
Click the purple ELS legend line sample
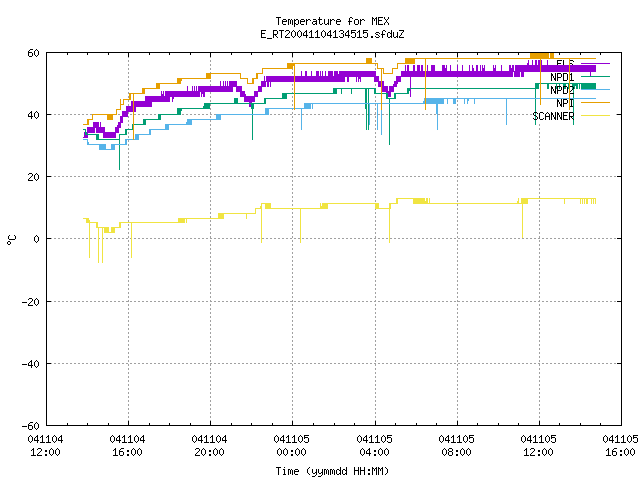click(x=595, y=64)
